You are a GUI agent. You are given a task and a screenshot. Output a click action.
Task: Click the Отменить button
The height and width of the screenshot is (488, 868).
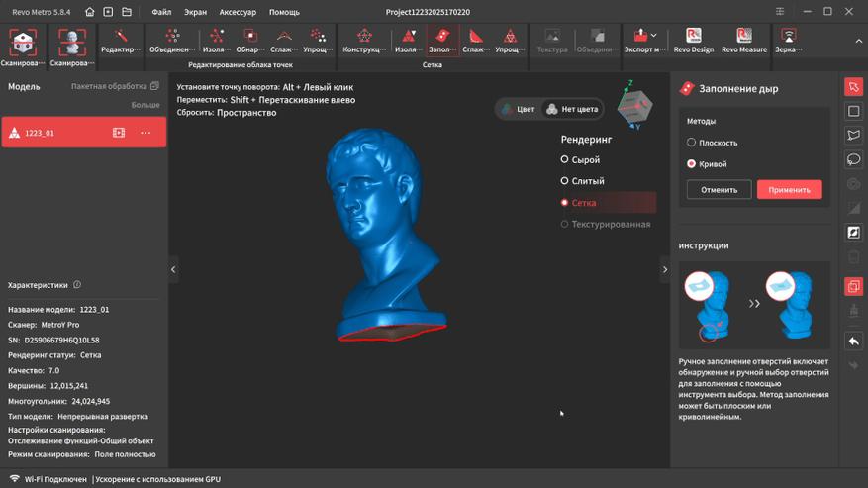pyautogui.click(x=720, y=189)
